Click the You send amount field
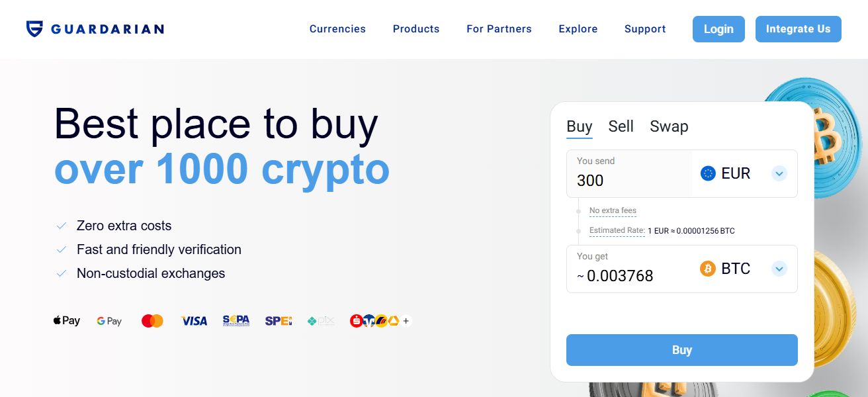Image resolution: width=868 pixels, height=397 pixels. pyautogui.click(x=629, y=180)
